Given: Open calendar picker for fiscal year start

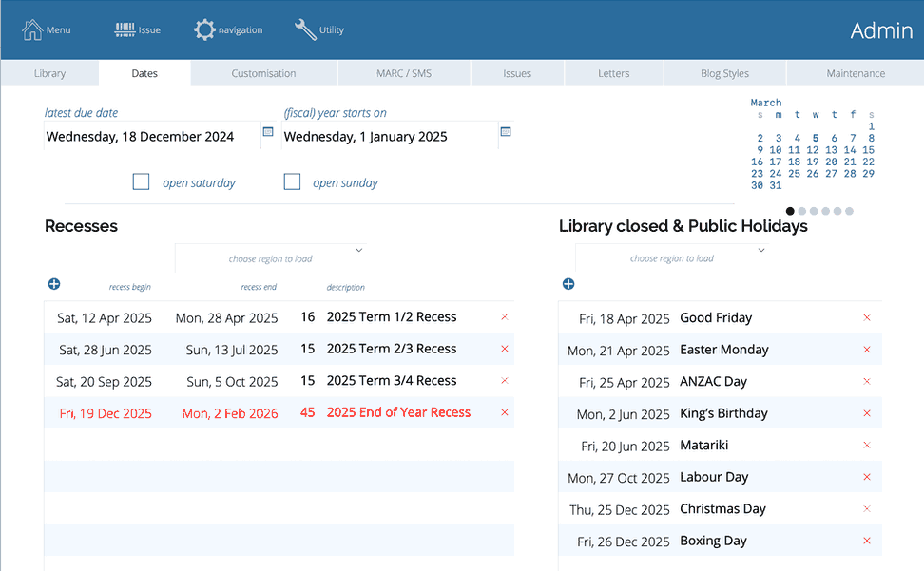Looking at the screenshot, I should 506,132.
